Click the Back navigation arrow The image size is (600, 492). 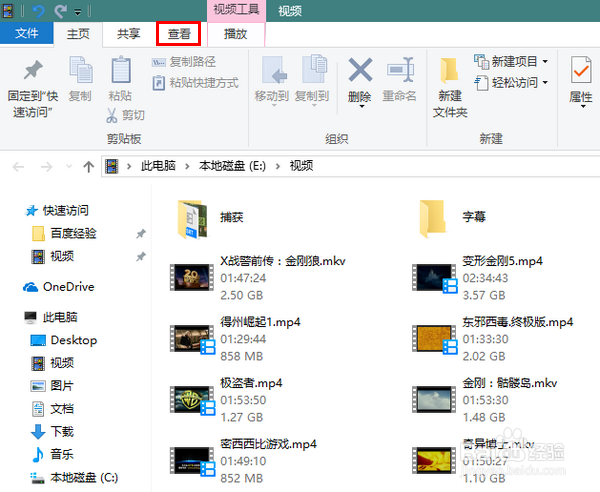(18, 167)
